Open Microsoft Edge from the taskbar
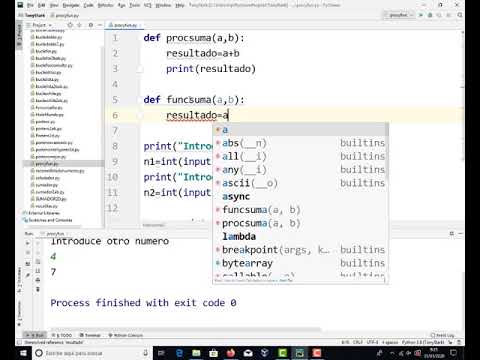The height and width of the screenshot is (360, 480). (179, 353)
